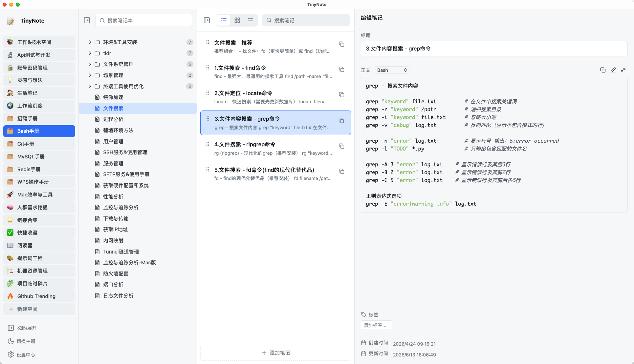This screenshot has width=634, height=364.
Task: Open the 提示词工程 space
Action: pos(39,258)
